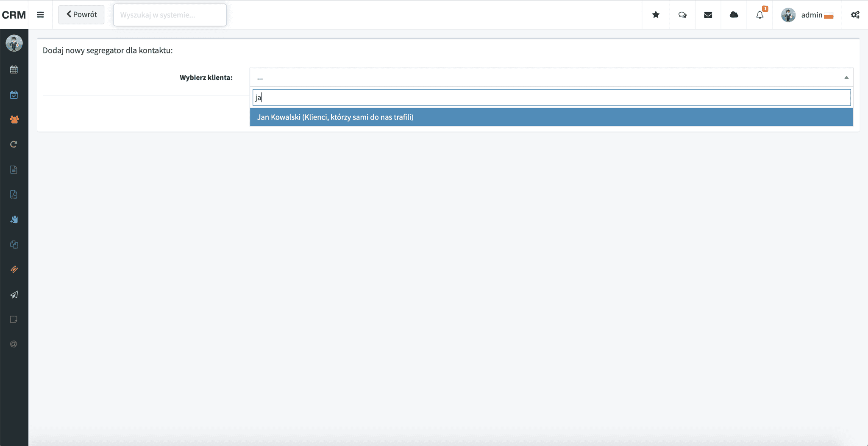Open the chat bubbles icon
868x446 pixels.
pyautogui.click(x=682, y=15)
